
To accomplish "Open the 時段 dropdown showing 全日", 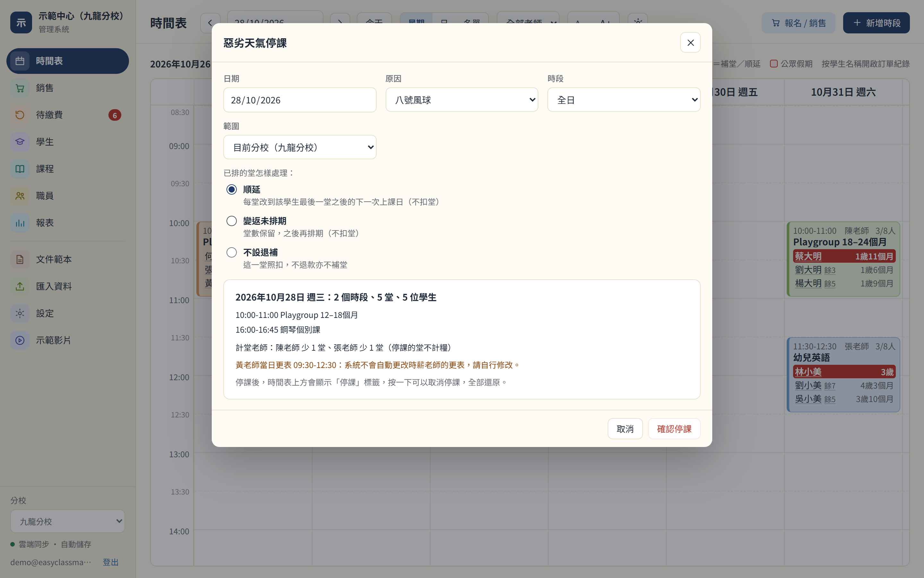I will [623, 100].
